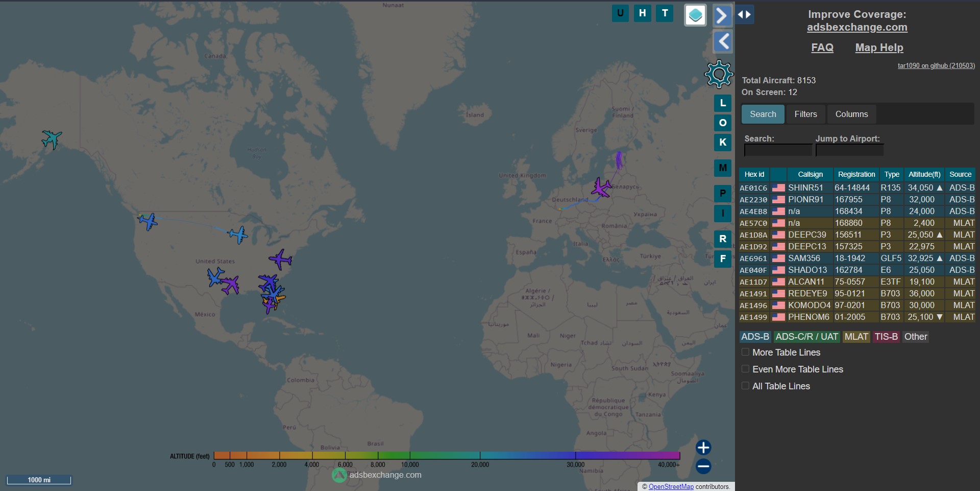Image resolution: width=980 pixels, height=491 pixels.
Task: Zoom in with the plus button
Action: [x=703, y=448]
